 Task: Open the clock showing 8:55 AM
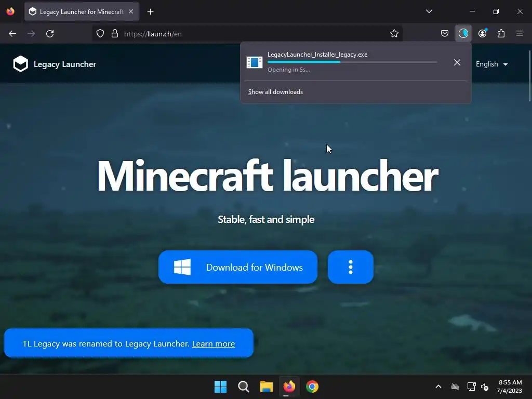[509, 387]
